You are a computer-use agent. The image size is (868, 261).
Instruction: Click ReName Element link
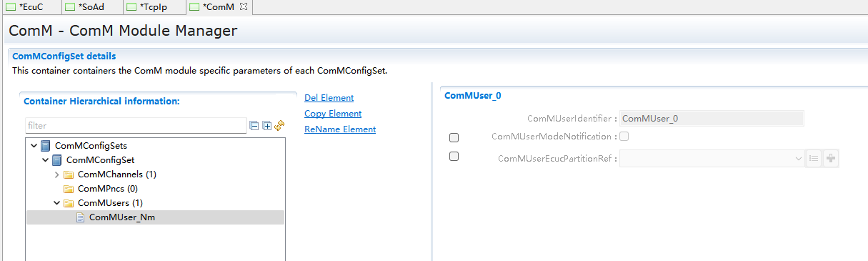[x=340, y=129]
